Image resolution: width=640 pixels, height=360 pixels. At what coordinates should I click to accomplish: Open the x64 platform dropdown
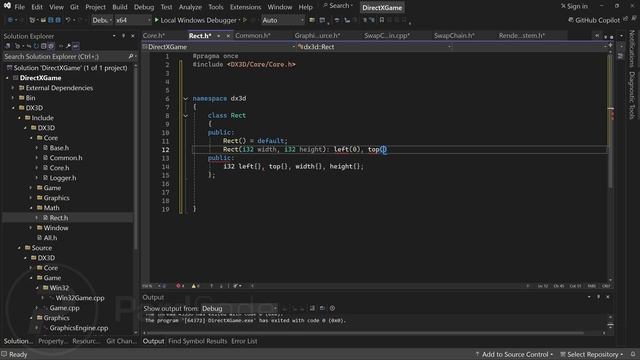point(133,20)
